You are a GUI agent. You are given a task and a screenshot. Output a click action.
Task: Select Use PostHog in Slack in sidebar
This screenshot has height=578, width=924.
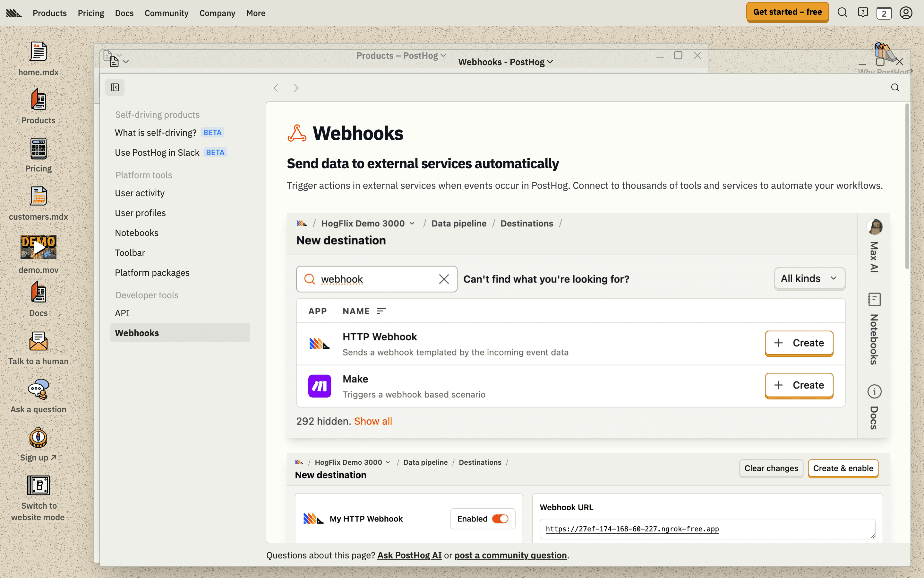(180, 153)
